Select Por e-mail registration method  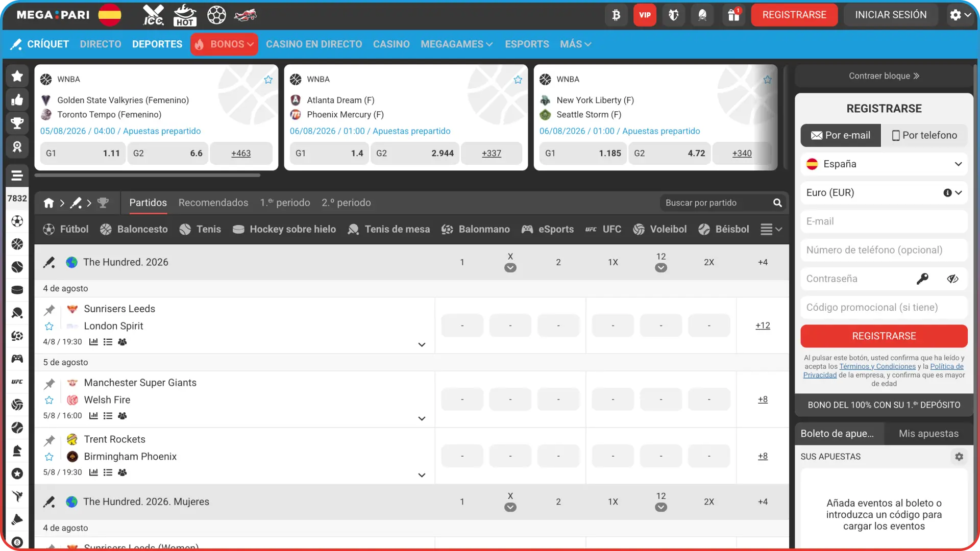click(x=841, y=135)
